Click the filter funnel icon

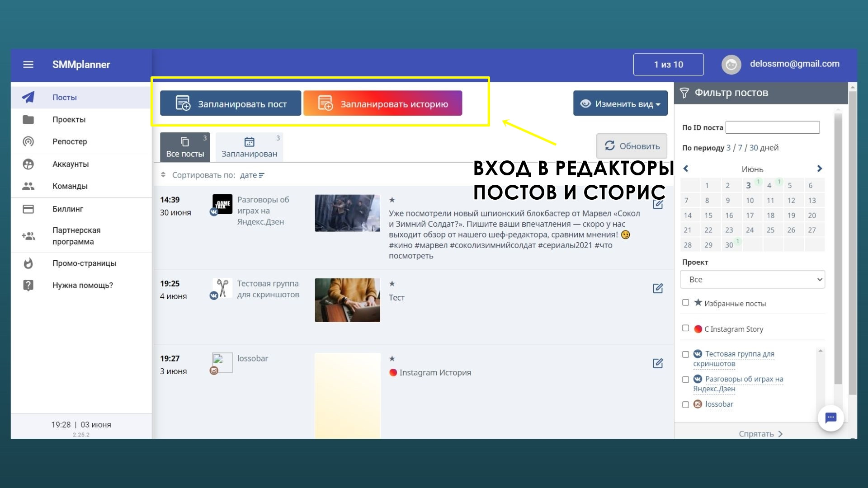tap(684, 93)
